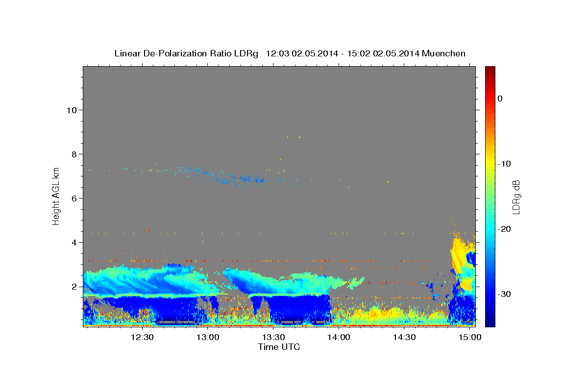Click the height tick label 6

(x=73, y=198)
